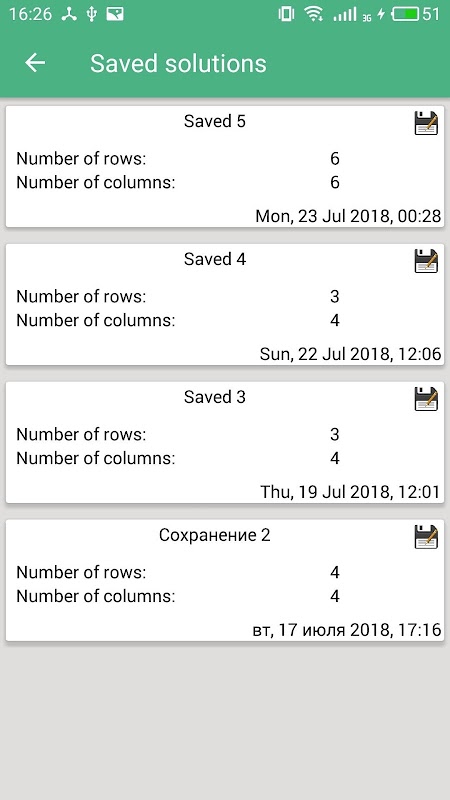The image size is (450, 800).
Task: Tap the picture notification icon in status bar
Action: (x=115, y=14)
